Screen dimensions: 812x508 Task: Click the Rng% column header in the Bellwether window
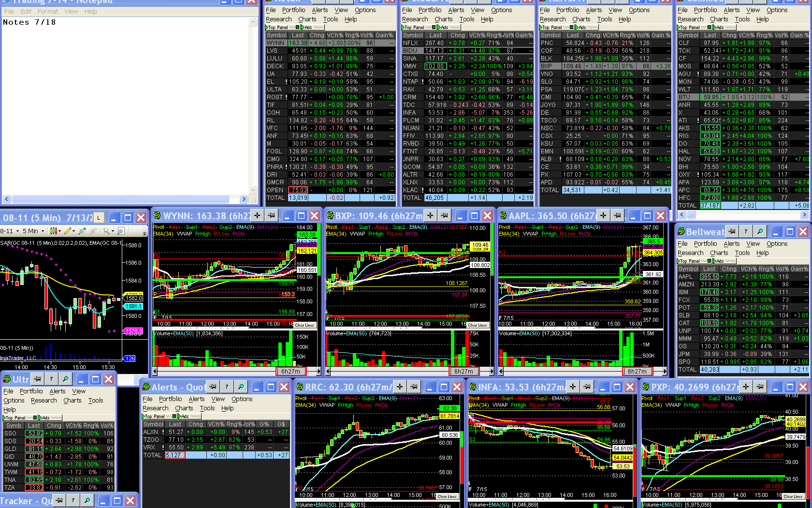(x=766, y=269)
